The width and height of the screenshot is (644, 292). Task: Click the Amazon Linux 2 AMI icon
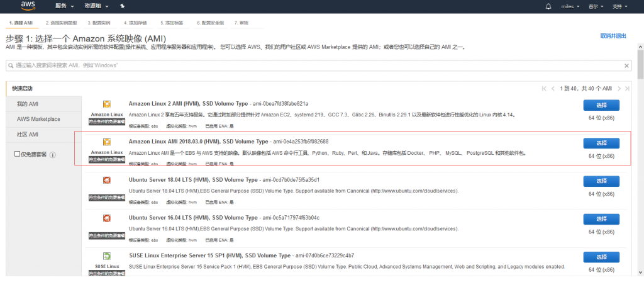point(107,104)
